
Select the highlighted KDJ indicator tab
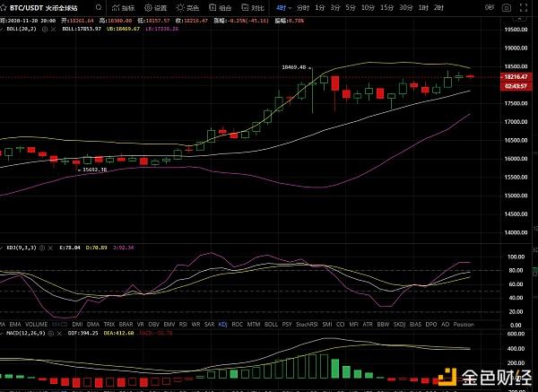click(223, 325)
